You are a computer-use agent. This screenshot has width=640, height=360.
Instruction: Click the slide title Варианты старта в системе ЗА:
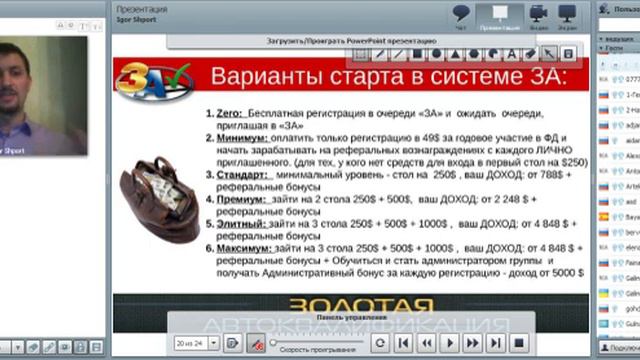tap(389, 76)
